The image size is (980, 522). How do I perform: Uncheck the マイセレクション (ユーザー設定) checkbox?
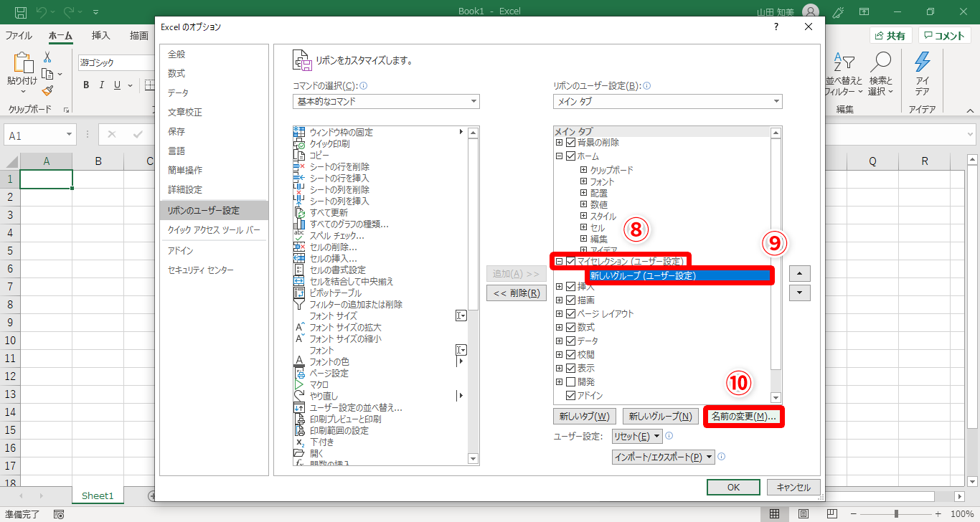pyautogui.click(x=571, y=262)
